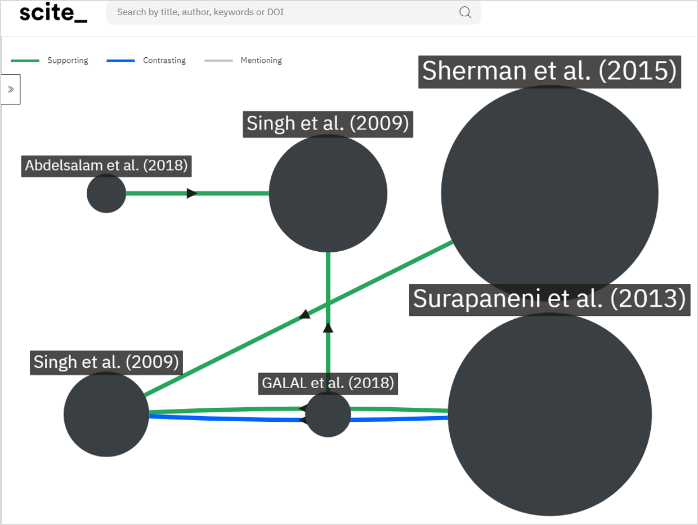Screen dimensions: 698x525
Task: Click the GALAL et al. (2018) label
Action: (328, 383)
